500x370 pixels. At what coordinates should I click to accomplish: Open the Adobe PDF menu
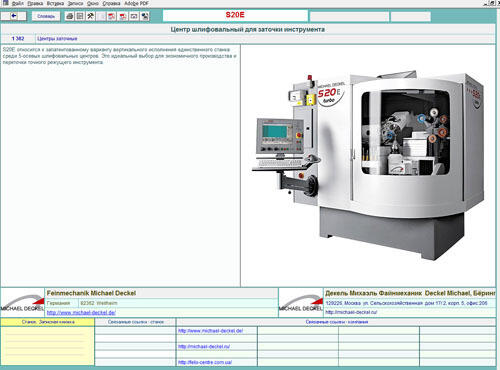click(136, 3)
